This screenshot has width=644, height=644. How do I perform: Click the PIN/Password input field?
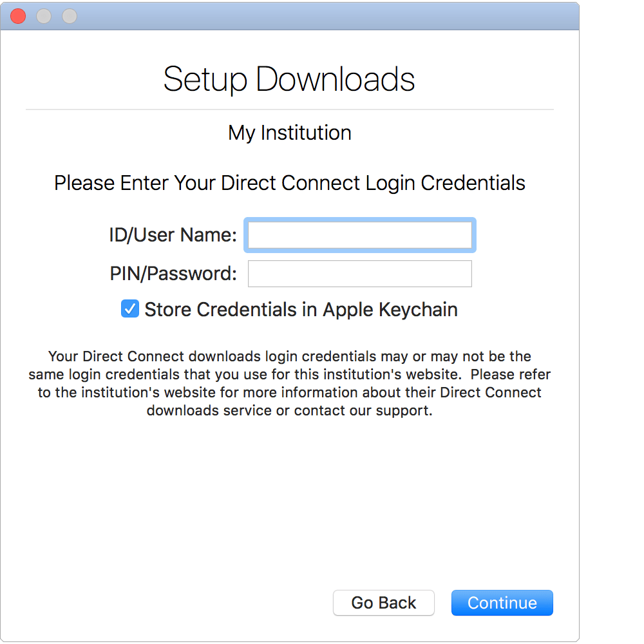point(359,274)
